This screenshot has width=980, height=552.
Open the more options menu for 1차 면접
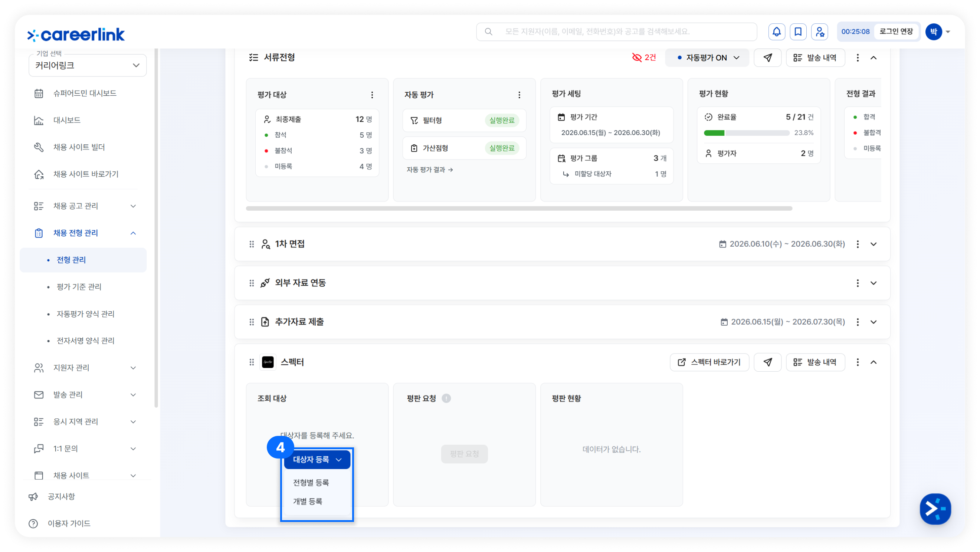pos(858,244)
